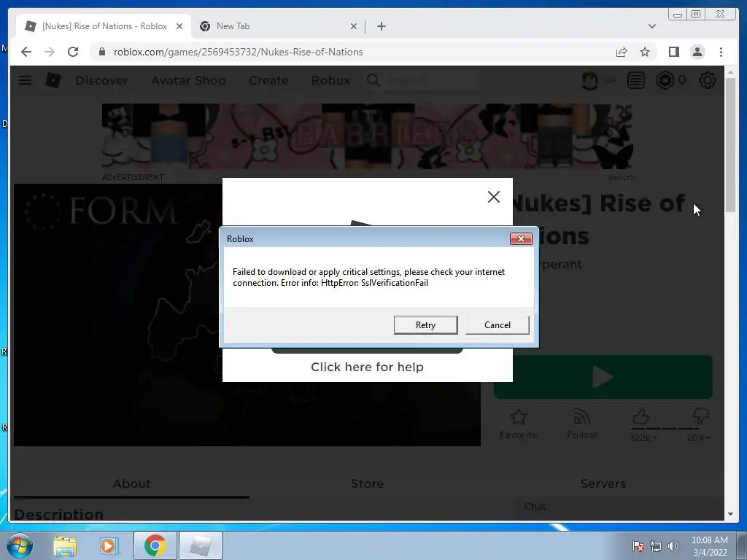
Task: Click the Roblox avatar headshot icon
Action: [x=589, y=80]
